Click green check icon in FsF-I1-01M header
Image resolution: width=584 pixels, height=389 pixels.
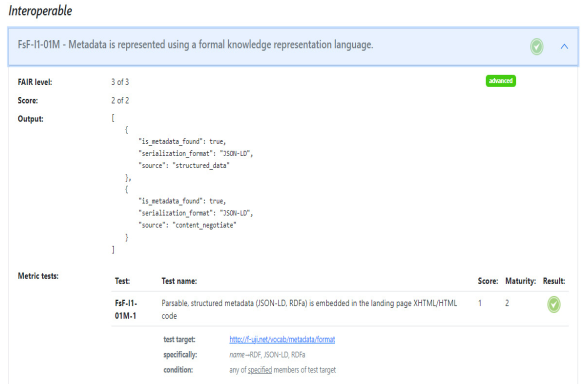tap(536, 47)
